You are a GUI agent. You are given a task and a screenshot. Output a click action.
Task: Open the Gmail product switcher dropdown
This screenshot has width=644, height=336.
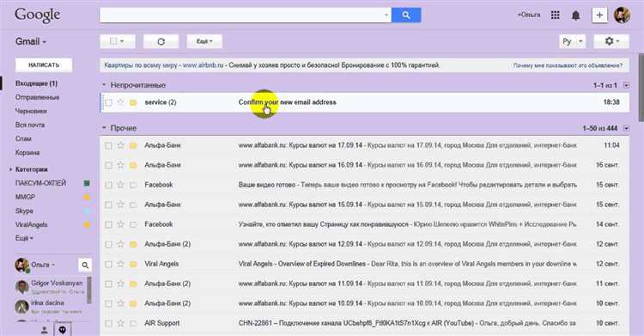pos(31,41)
